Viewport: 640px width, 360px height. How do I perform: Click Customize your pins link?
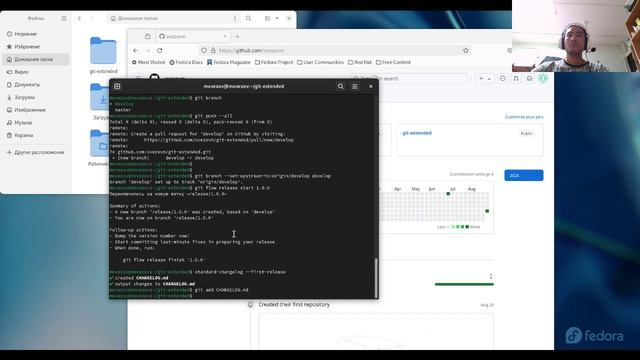pos(524,117)
